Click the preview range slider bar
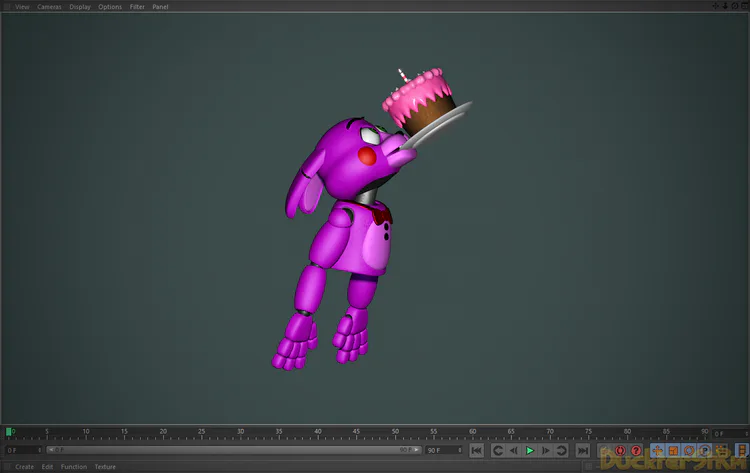This screenshot has height=473, width=750. tap(234, 450)
